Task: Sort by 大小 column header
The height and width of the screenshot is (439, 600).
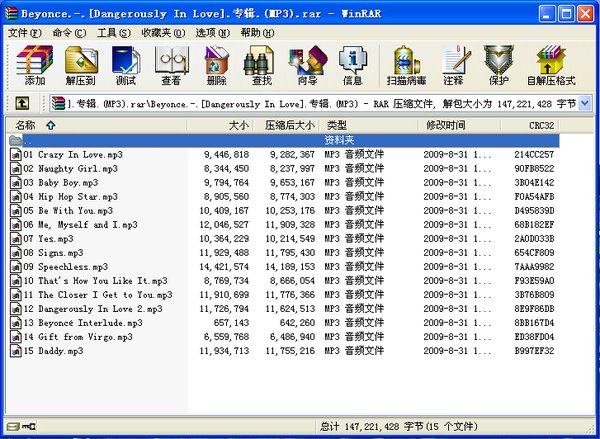Action: [x=220, y=125]
